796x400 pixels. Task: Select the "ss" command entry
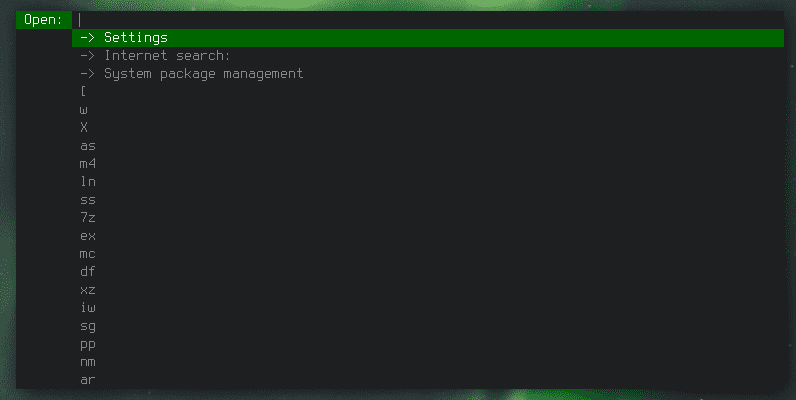[x=428, y=200]
